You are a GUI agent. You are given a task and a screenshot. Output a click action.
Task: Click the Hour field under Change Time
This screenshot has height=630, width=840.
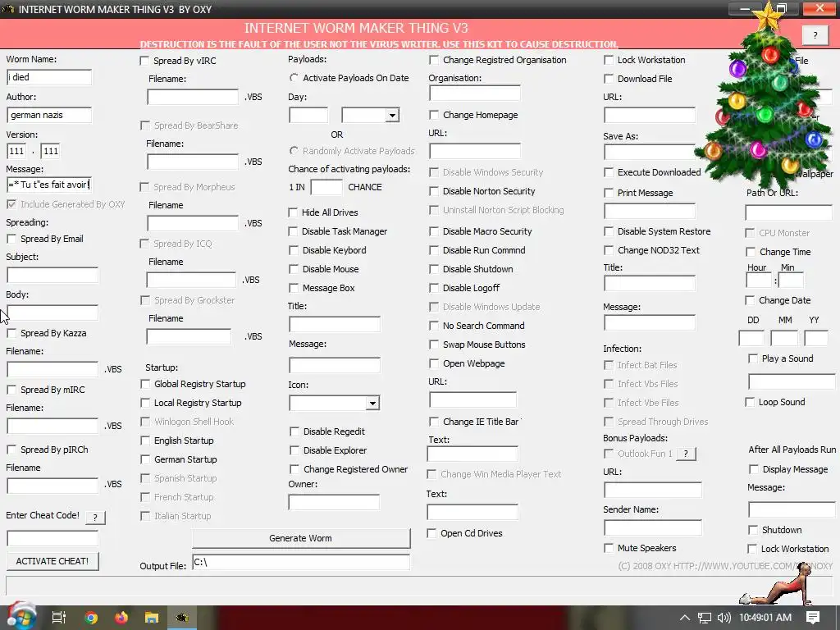[x=759, y=280]
